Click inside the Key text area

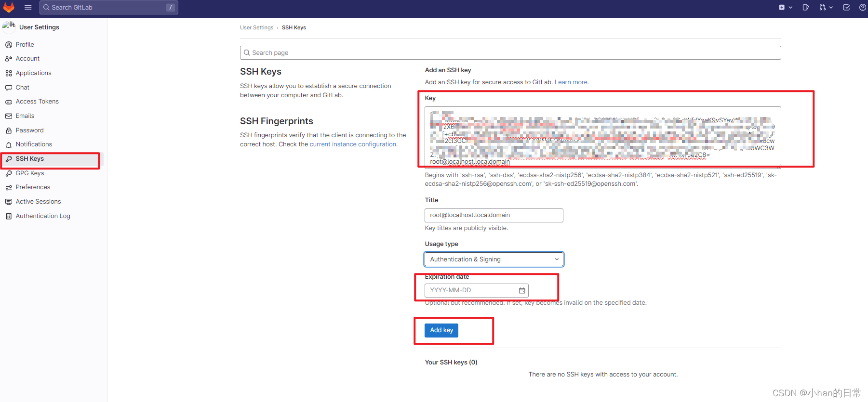coord(602,137)
